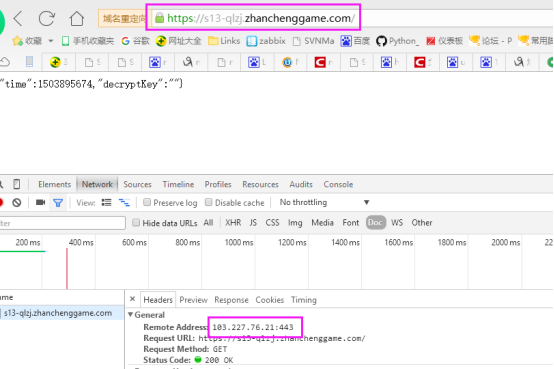Viewport: 554px width, 369px height.
Task: Open the Resources panel
Action: coord(260,184)
